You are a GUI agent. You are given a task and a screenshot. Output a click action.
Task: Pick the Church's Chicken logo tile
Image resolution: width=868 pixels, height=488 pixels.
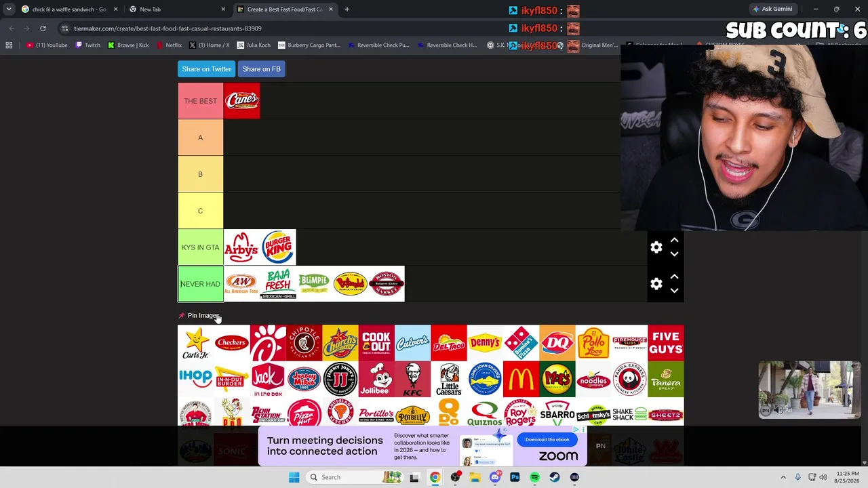tap(340, 343)
